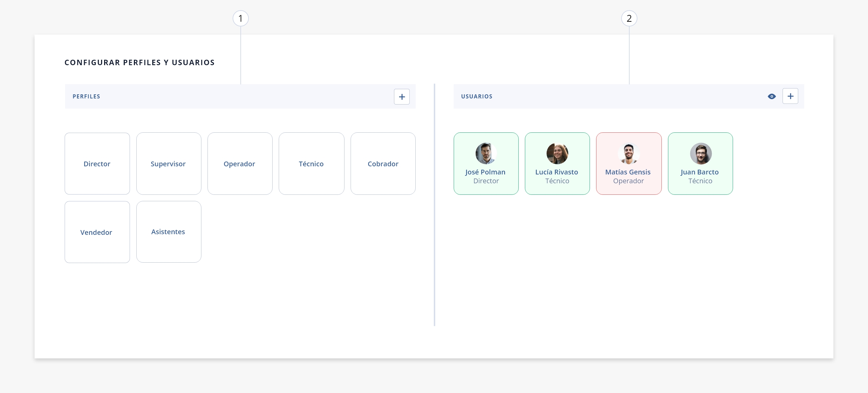868x393 pixels.
Task: Click Juan Barcto's avatar photo
Action: (701, 153)
